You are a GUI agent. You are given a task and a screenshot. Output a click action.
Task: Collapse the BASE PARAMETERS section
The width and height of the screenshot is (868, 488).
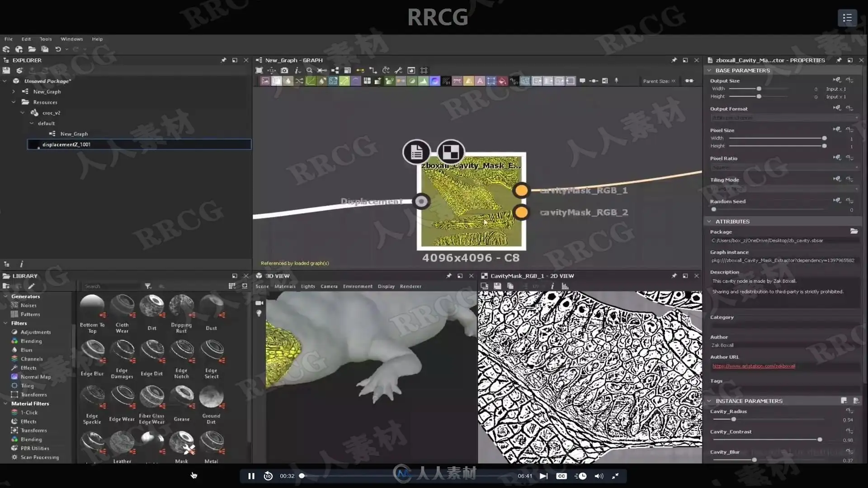(709, 70)
